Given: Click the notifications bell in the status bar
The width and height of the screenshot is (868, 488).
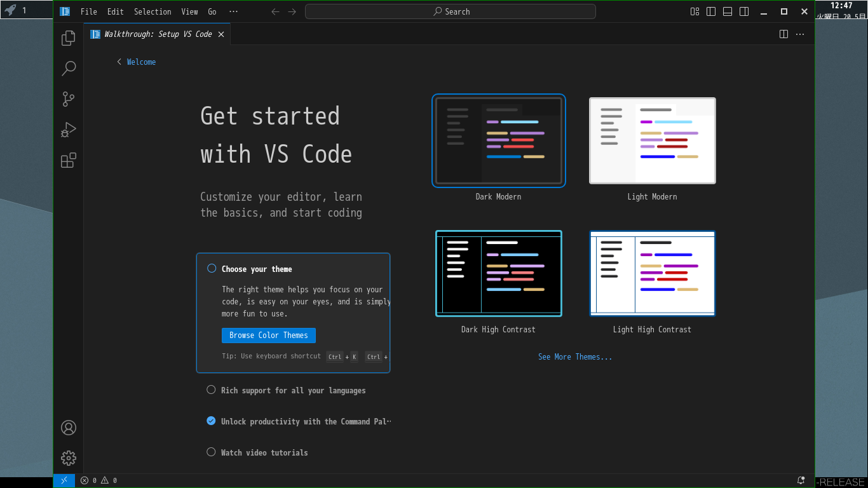Looking at the screenshot, I should (x=801, y=480).
